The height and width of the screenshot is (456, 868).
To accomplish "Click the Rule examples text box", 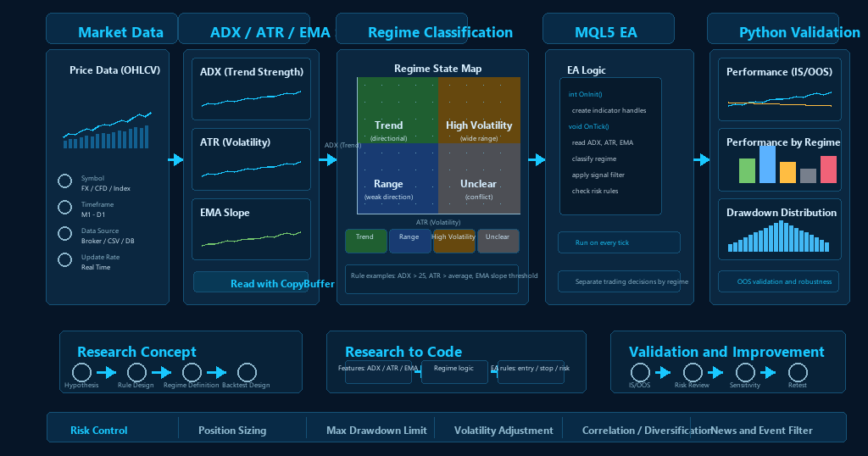I will (x=431, y=280).
